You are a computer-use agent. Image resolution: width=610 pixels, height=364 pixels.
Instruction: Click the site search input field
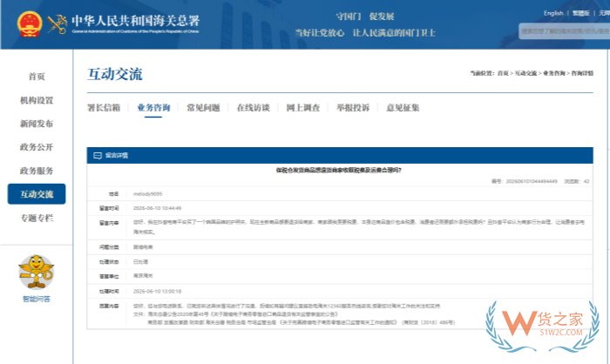(x=565, y=31)
